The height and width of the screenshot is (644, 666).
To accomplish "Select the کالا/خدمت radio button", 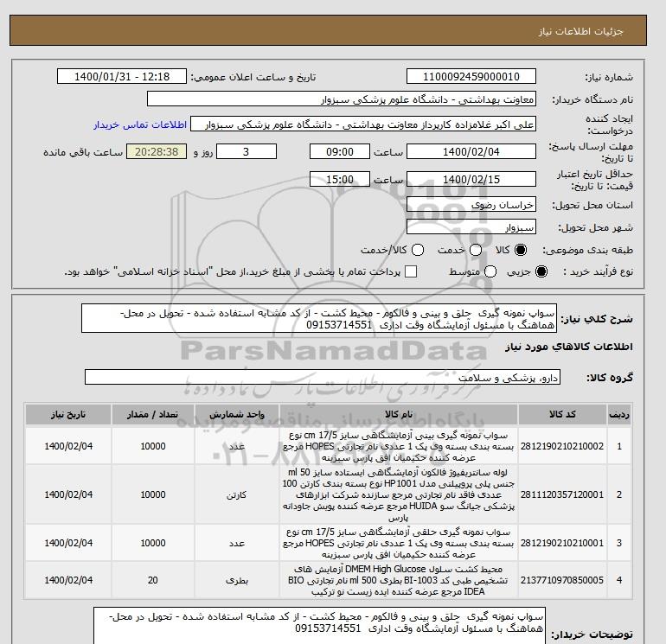I will (418, 250).
